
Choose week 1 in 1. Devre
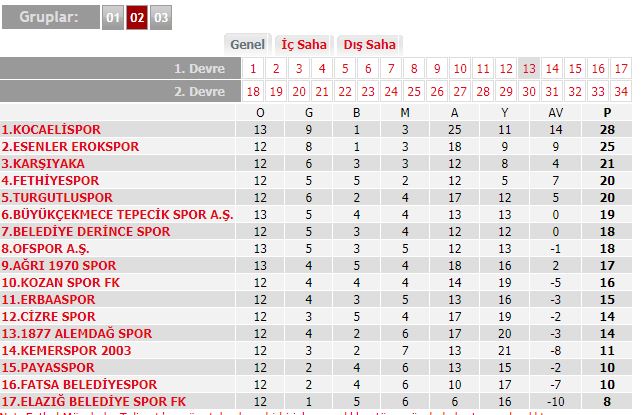point(253,68)
